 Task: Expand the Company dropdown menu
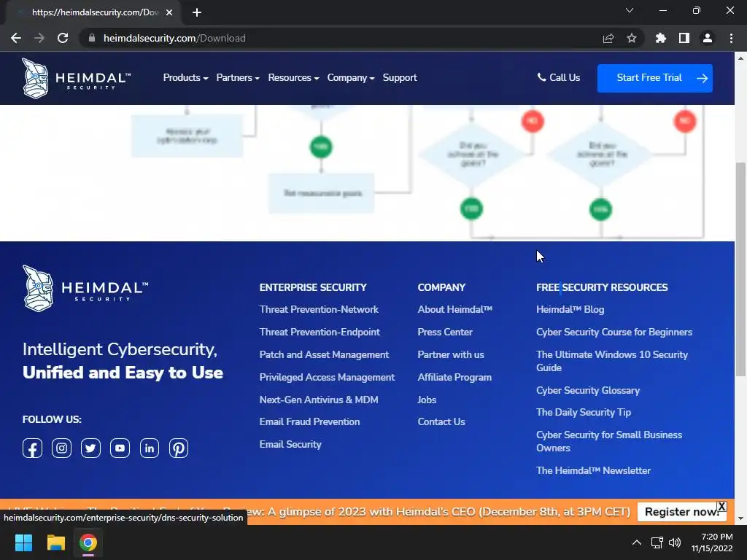click(351, 77)
